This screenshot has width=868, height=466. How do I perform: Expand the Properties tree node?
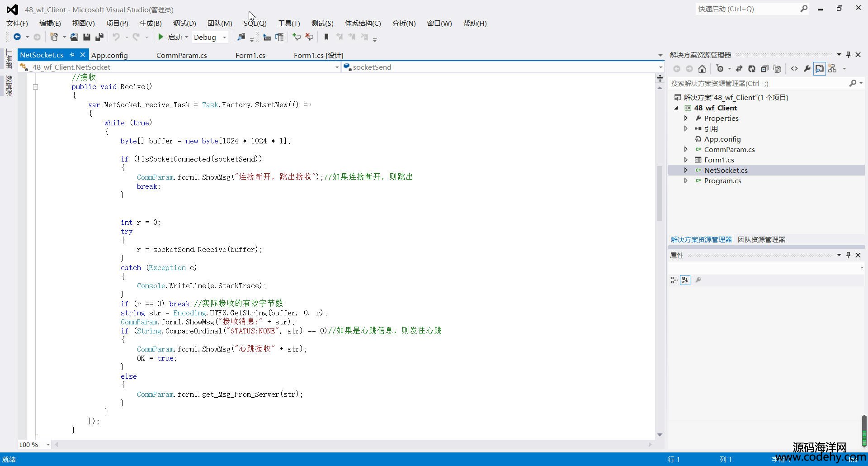pos(686,118)
